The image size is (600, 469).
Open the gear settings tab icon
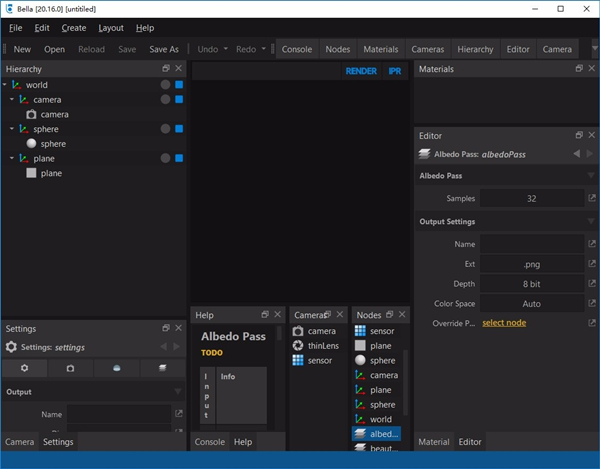[25, 368]
